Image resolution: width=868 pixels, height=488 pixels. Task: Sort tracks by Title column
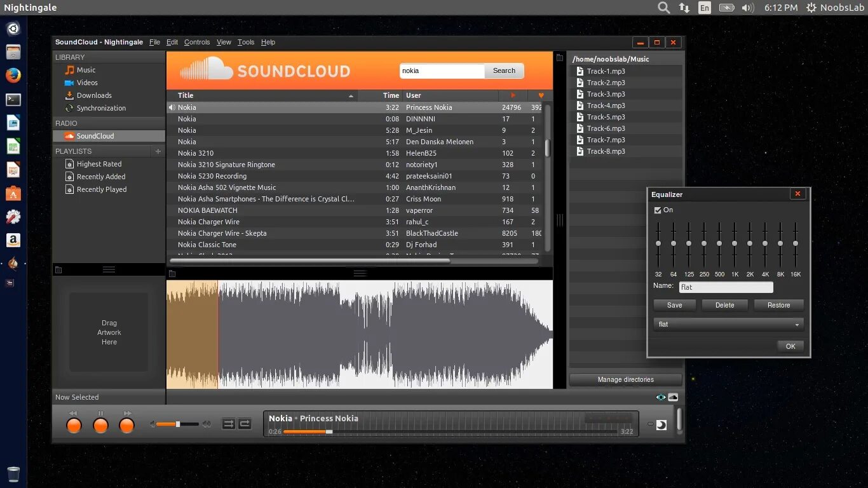tap(262, 95)
